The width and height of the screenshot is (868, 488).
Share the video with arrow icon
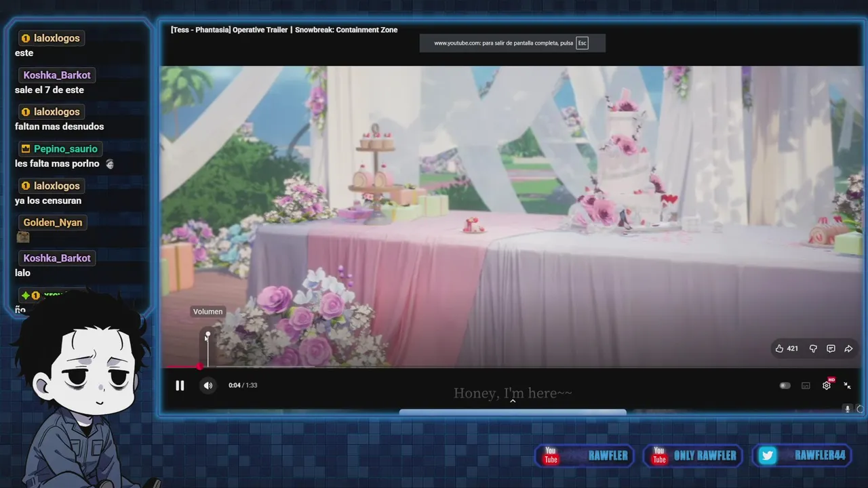[x=848, y=348]
